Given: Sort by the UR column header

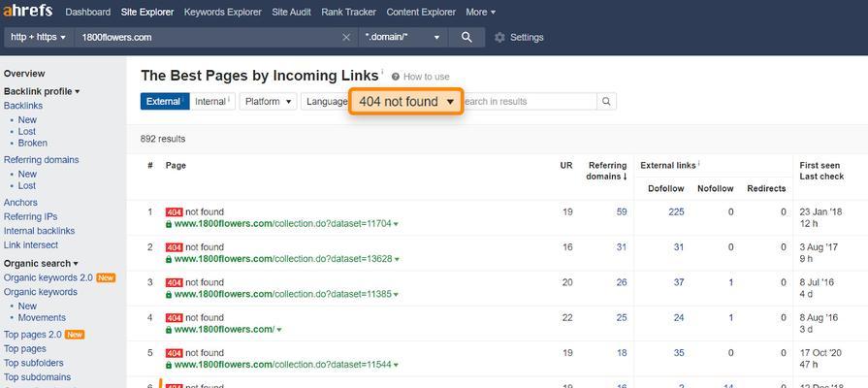Looking at the screenshot, I should click(566, 166).
